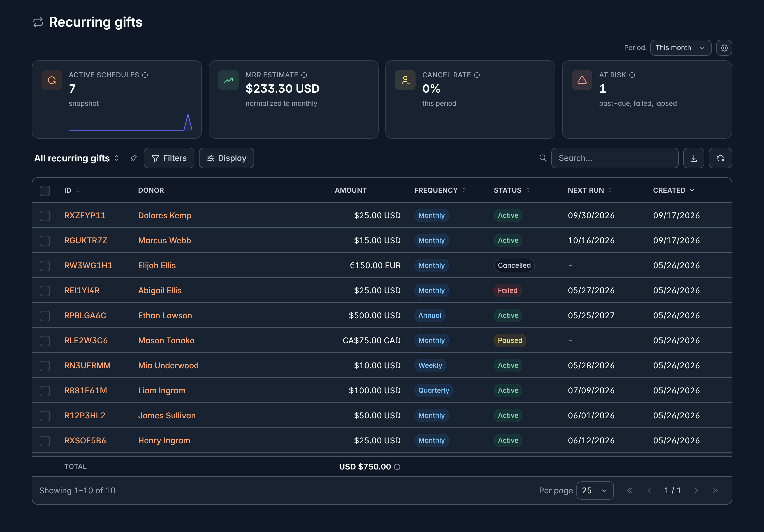Go to previous page of results

649,490
